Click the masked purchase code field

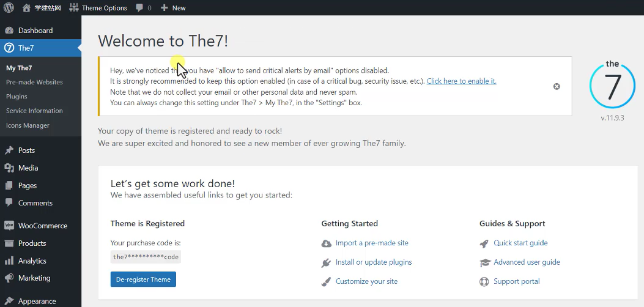point(146,257)
